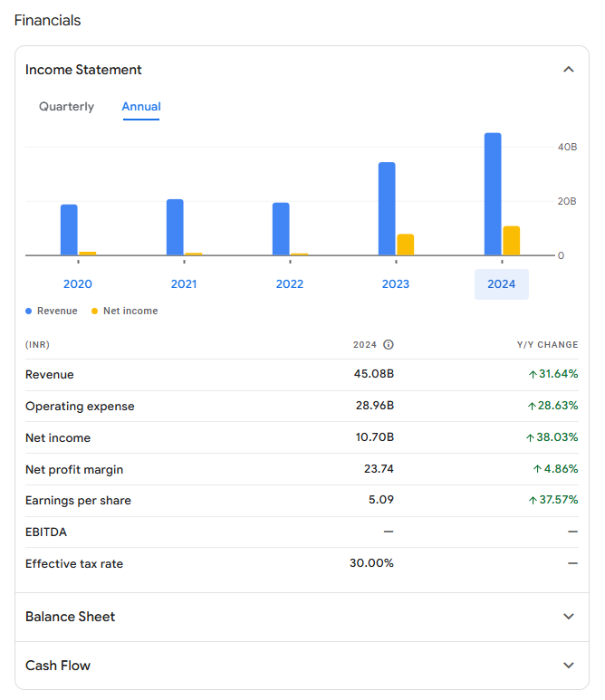Click the value 28.96B

coord(375,406)
